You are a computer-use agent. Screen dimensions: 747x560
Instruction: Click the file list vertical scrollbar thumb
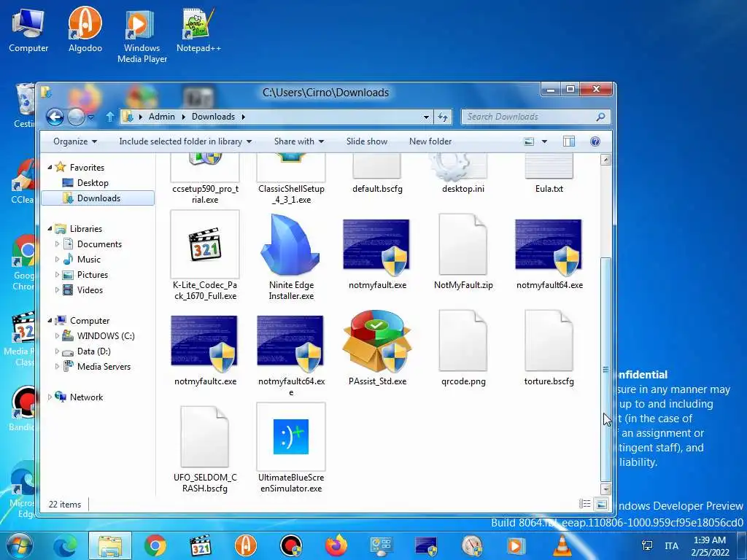coord(605,369)
